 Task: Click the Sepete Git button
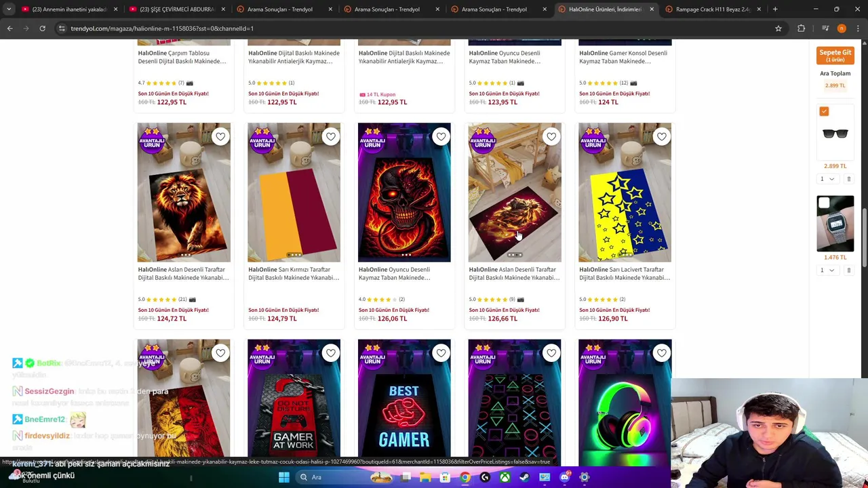click(835, 56)
